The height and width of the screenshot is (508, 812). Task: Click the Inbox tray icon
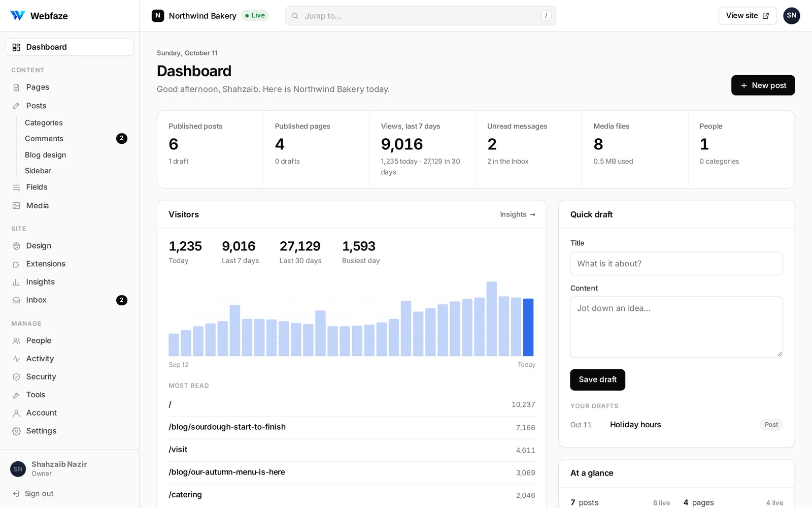click(x=16, y=300)
